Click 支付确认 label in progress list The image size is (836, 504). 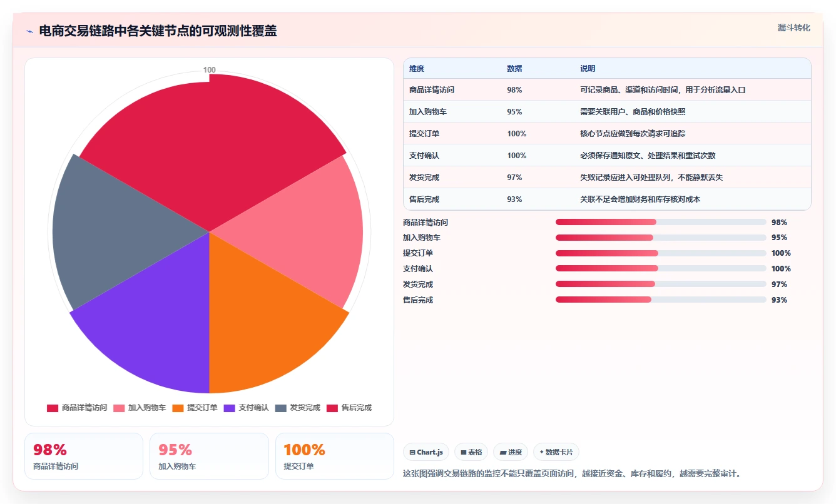click(418, 269)
